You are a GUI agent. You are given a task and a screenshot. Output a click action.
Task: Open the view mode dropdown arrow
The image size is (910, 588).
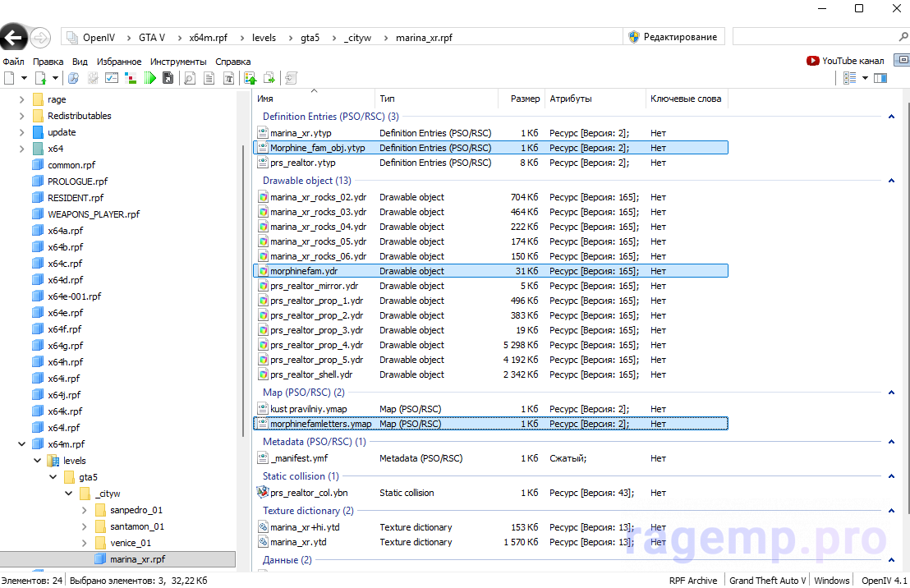864,78
